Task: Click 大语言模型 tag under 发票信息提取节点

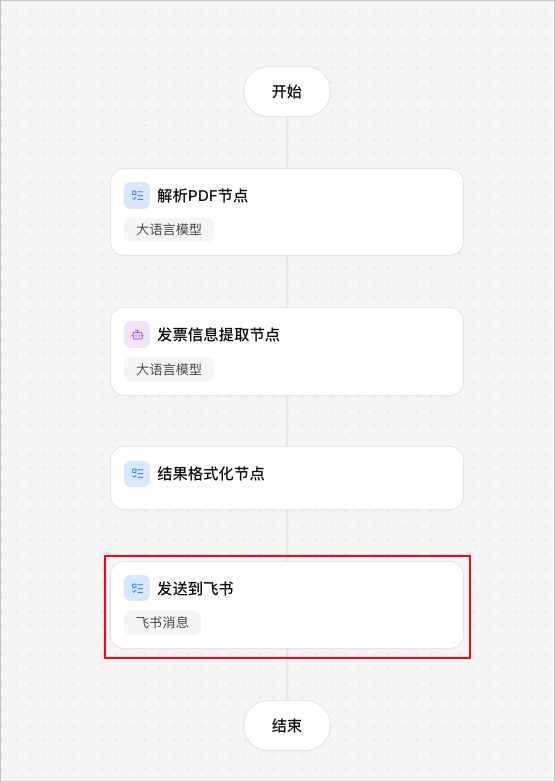Action: (x=169, y=370)
